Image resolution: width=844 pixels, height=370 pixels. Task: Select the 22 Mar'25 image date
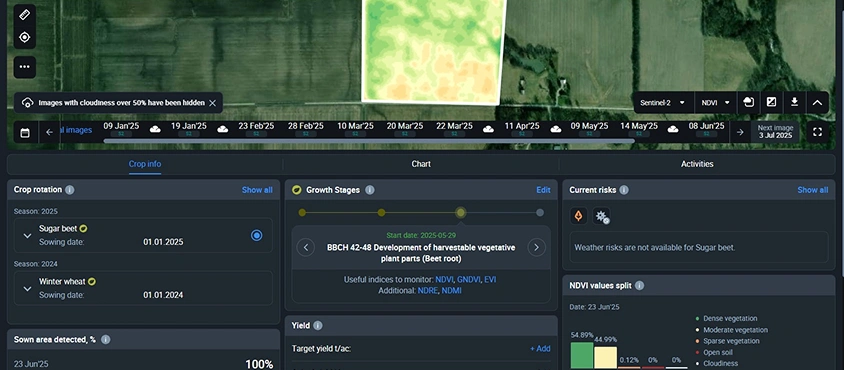coord(454,129)
